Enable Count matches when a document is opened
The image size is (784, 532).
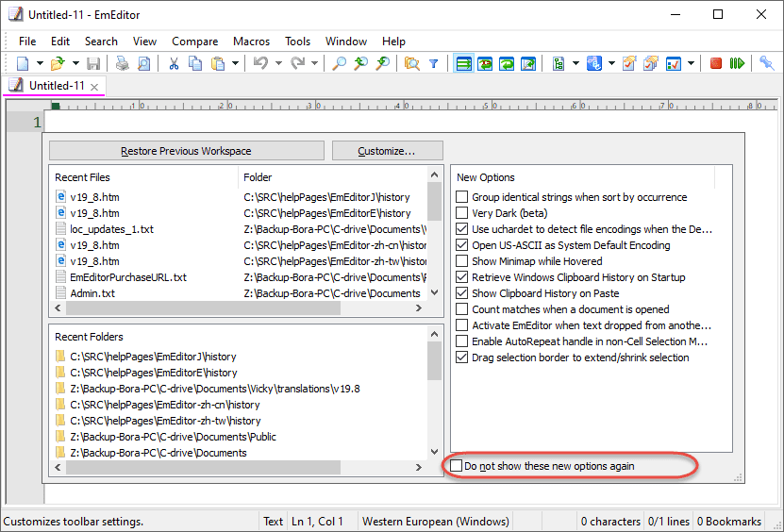(x=462, y=309)
